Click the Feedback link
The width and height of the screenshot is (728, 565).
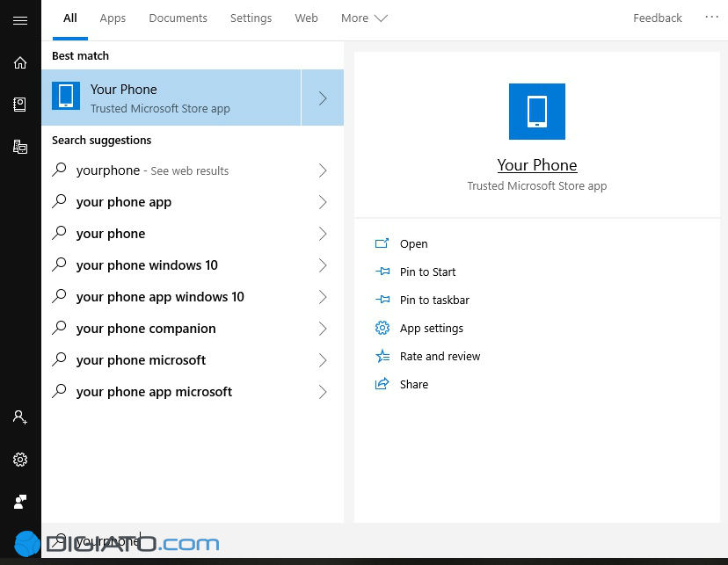click(x=658, y=18)
